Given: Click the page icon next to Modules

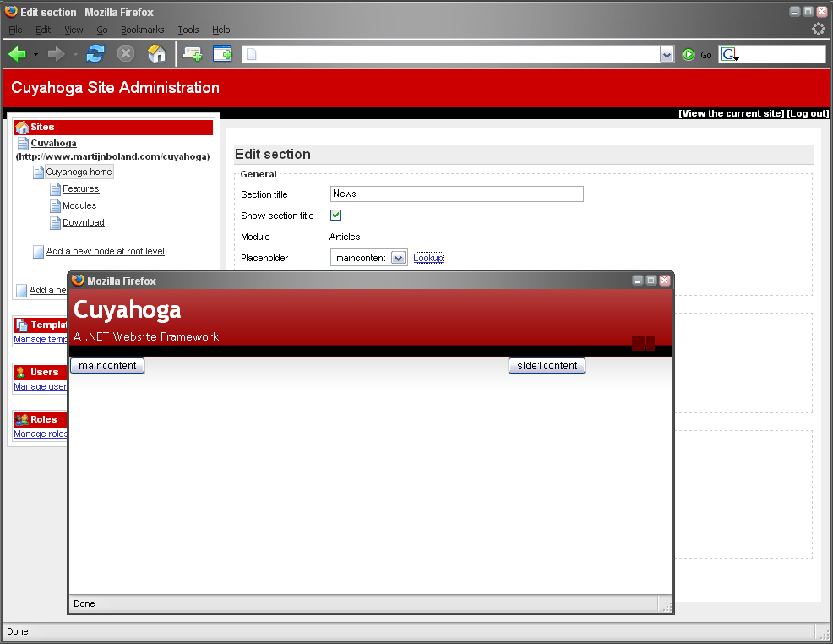Looking at the screenshot, I should point(55,206).
